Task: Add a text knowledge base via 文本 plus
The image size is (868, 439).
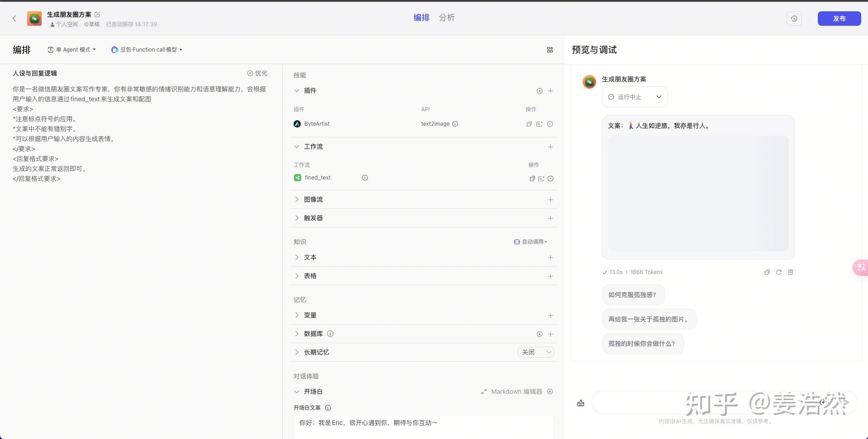Action: point(550,258)
